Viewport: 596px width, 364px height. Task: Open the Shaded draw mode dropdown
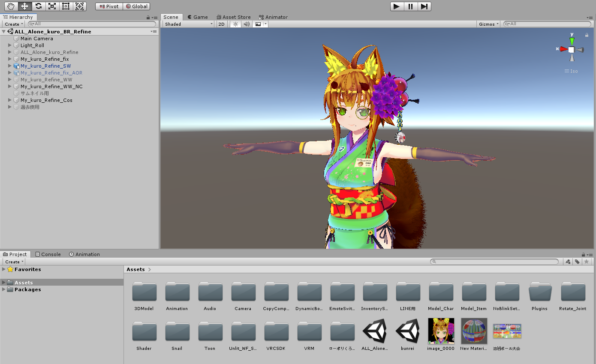(189, 24)
